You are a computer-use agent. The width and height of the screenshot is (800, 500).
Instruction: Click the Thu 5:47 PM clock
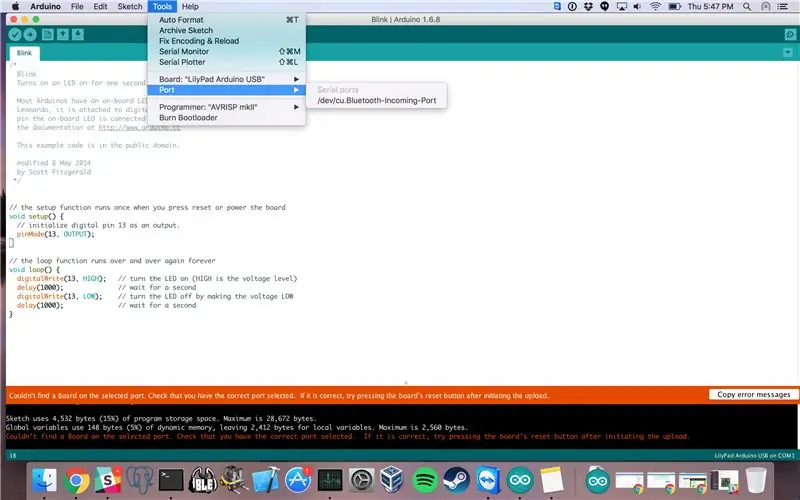coord(710,7)
